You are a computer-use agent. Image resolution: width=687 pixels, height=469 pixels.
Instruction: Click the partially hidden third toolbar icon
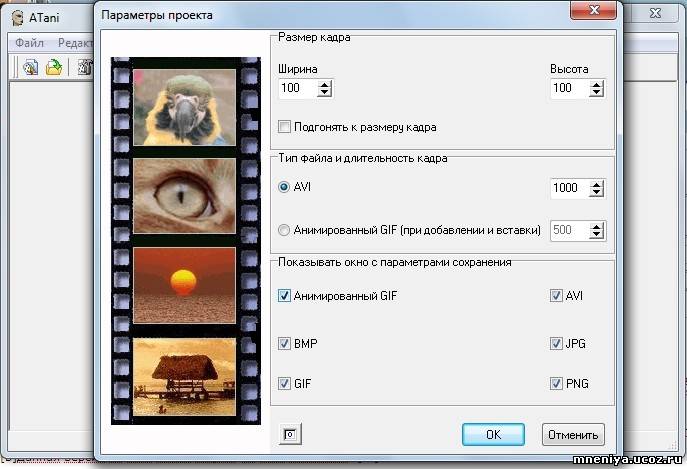(x=85, y=68)
